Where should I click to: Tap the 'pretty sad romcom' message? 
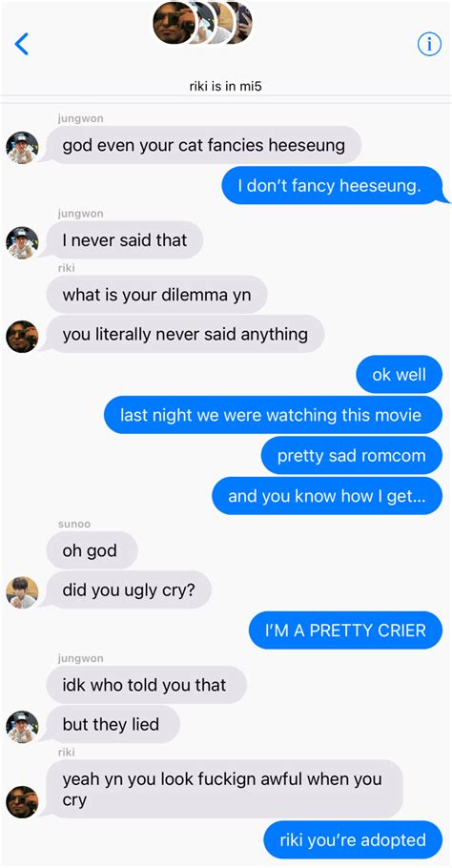coord(351,456)
